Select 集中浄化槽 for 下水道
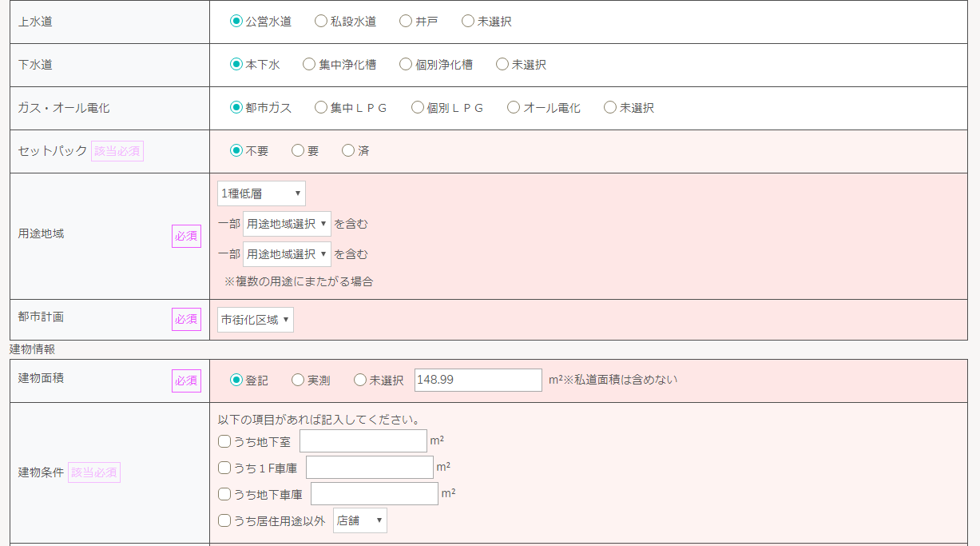The image size is (980, 546). [309, 65]
